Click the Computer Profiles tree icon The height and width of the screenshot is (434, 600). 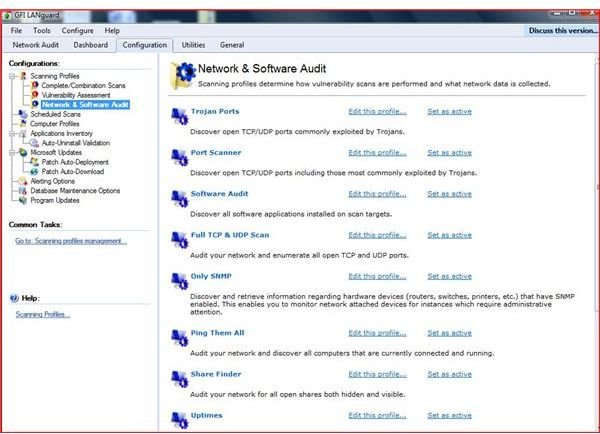click(x=23, y=124)
